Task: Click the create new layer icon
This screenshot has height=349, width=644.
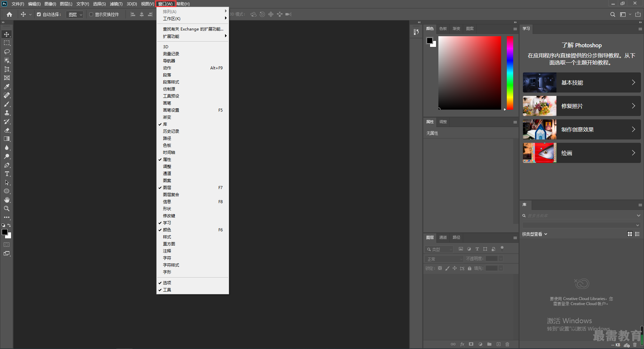Action: 498,344
